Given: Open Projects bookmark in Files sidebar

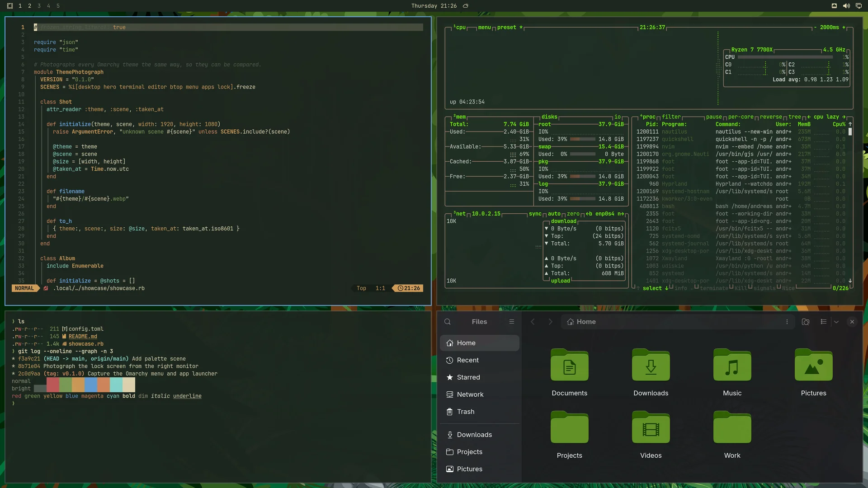Looking at the screenshot, I should point(480,452).
